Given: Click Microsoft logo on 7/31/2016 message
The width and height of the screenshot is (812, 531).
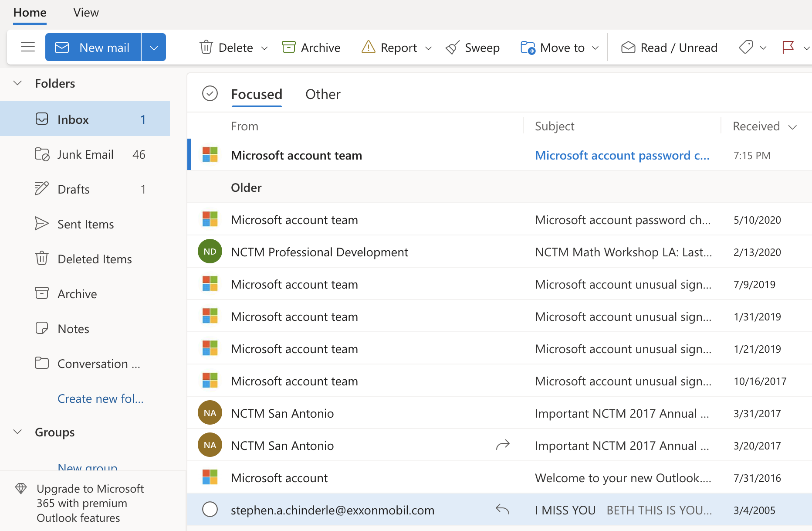Looking at the screenshot, I should (210, 477).
